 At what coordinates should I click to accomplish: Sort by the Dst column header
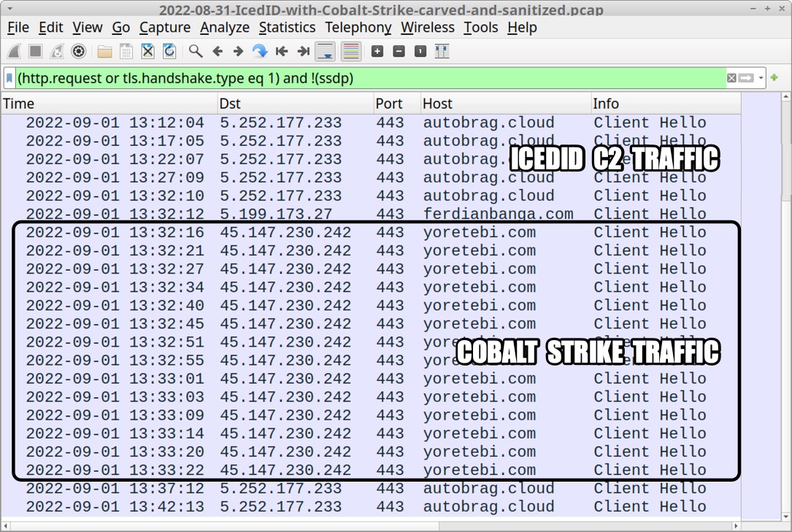tap(296, 104)
